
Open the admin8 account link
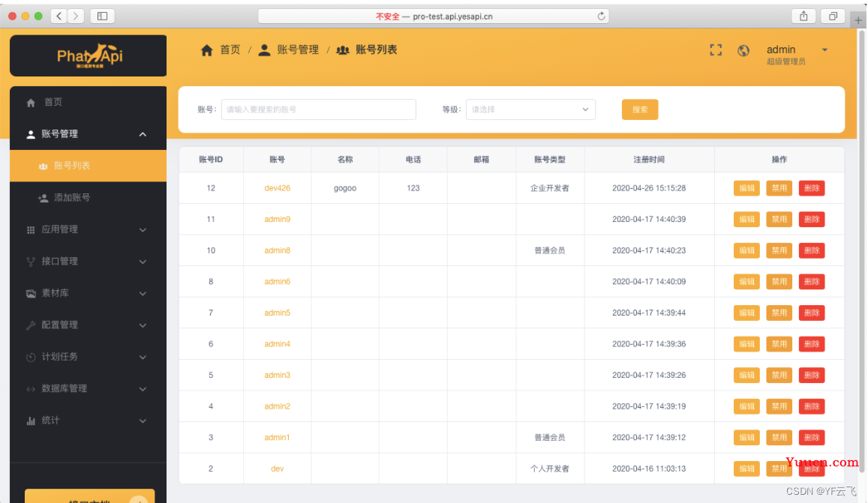pos(278,250)
